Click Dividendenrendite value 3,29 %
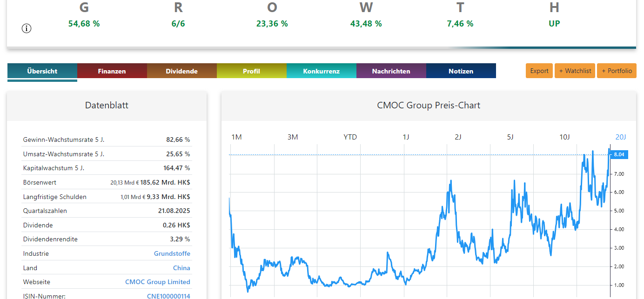644x299 pixels. [180, 239]
